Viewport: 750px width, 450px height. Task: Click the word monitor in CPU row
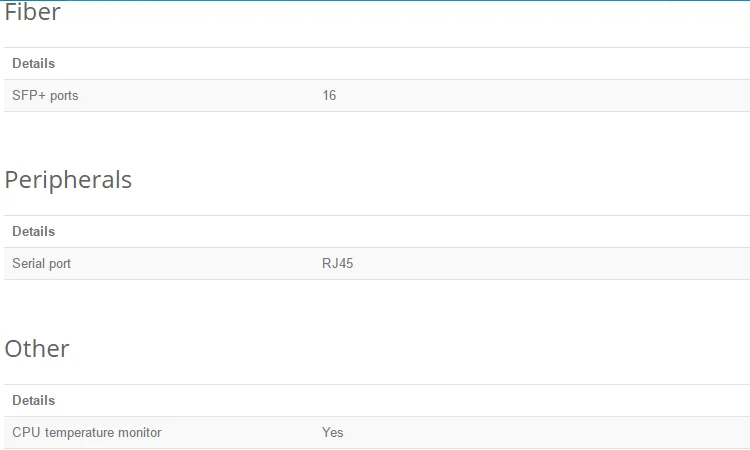(x=140, y=432)
